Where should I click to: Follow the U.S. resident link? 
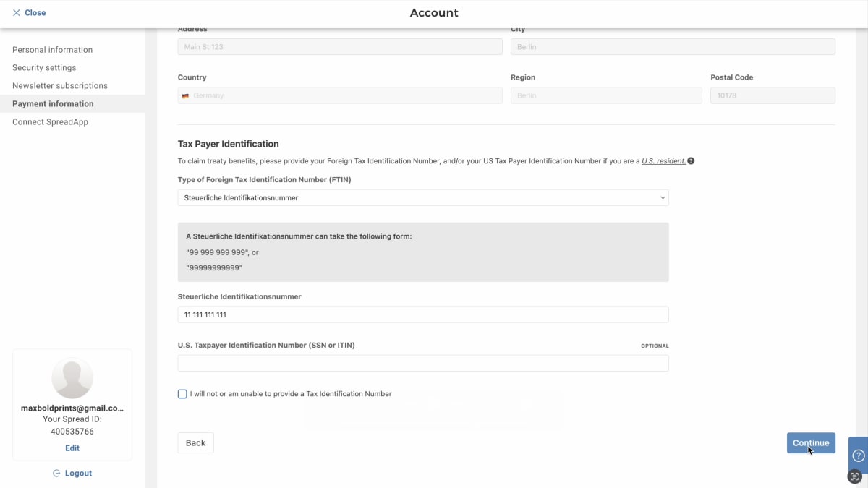[663, 161]
